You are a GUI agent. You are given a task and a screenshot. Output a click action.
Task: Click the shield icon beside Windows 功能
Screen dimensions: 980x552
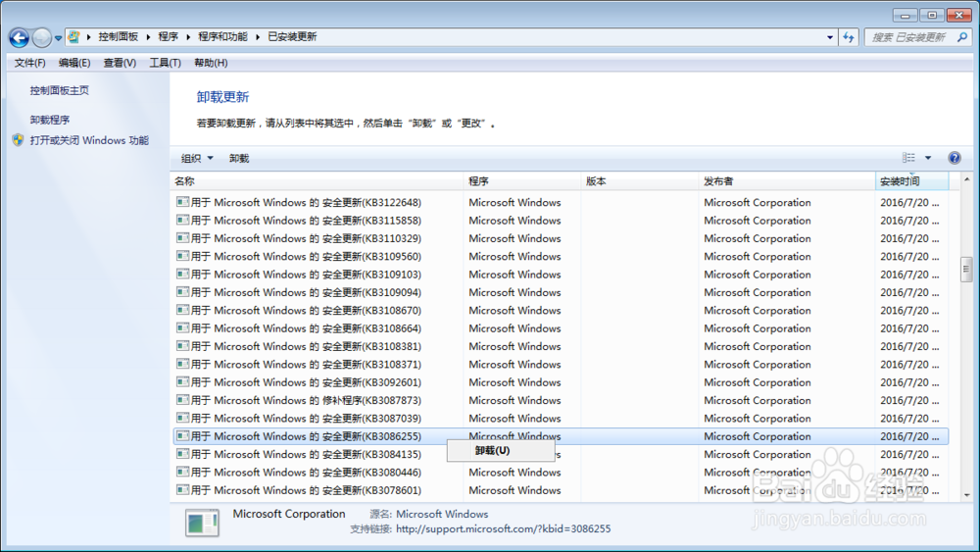tap(18, 140)
